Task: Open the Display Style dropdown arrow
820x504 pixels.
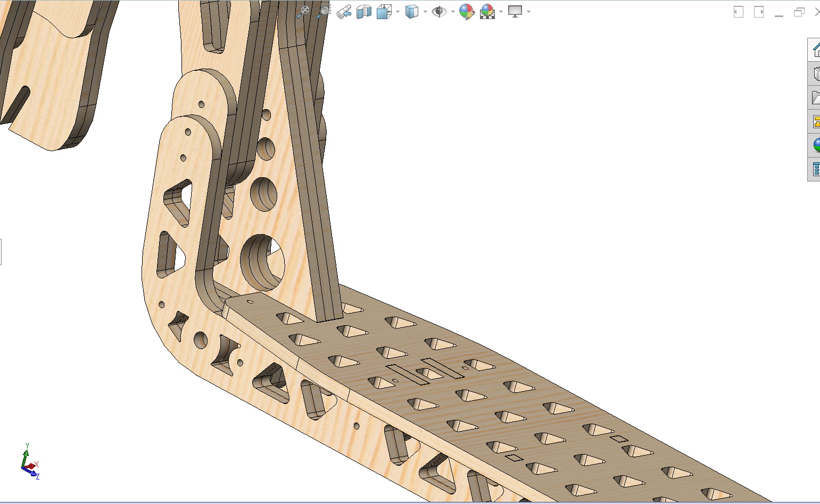Action: coord(425,12)
